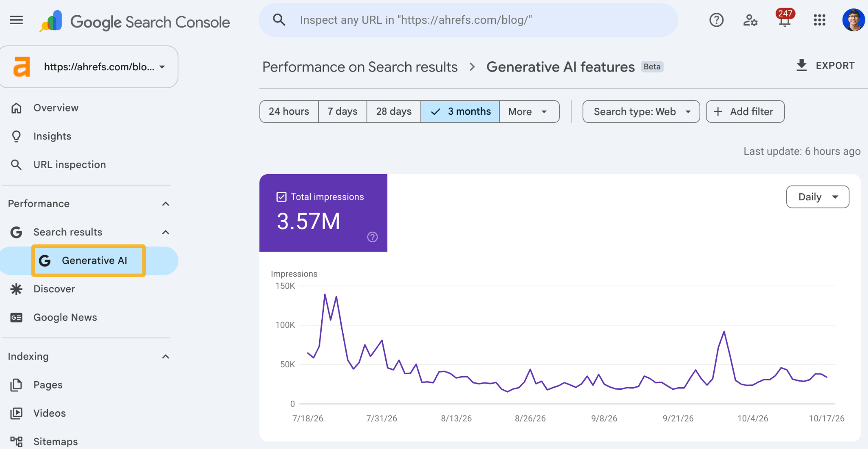Open the Search type: Web dropdown
Screen dimensions: 868x449
(641, 111)
